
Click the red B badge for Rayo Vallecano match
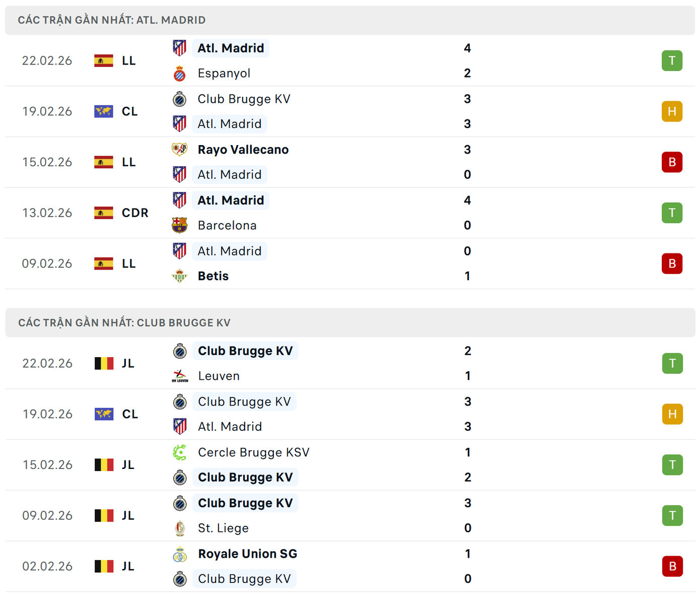coord(672,162)
